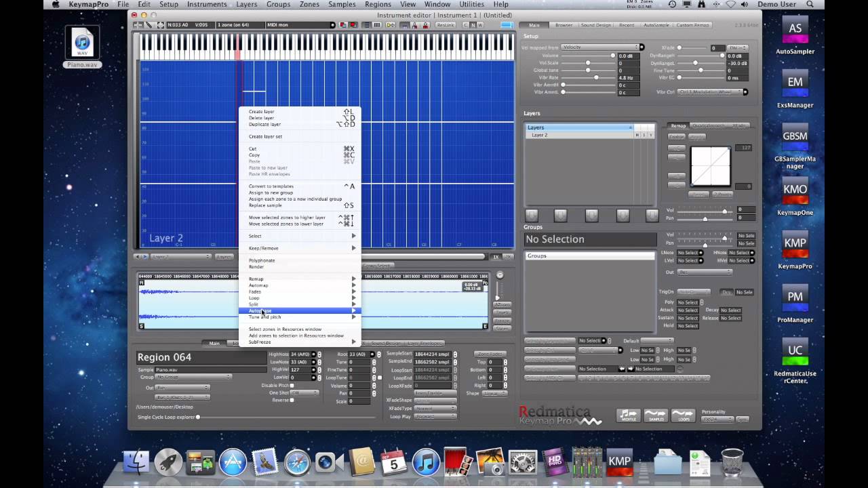Choose Tune and pitch in context menu
This screenshot has width=868, height=488.
click(x=300, y=317)
